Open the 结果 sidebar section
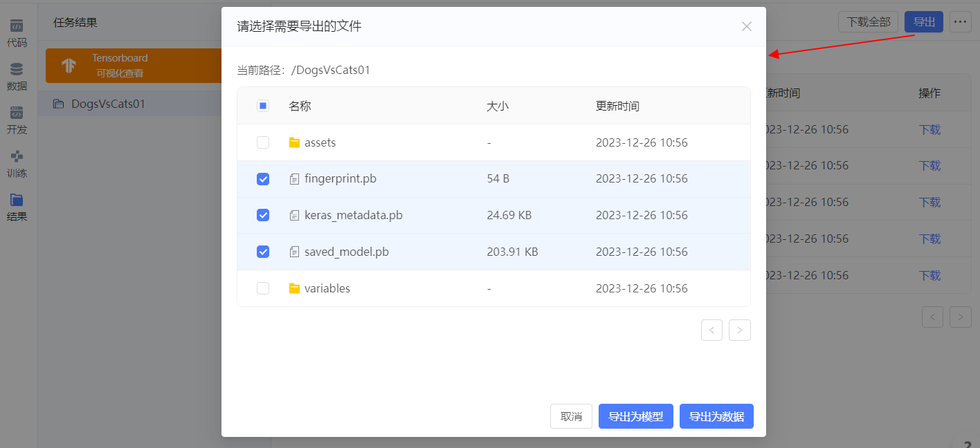 17,208
